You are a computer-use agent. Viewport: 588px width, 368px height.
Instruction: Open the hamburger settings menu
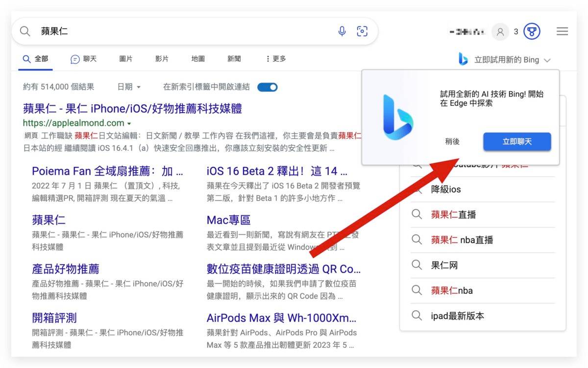tap(562, 31)
